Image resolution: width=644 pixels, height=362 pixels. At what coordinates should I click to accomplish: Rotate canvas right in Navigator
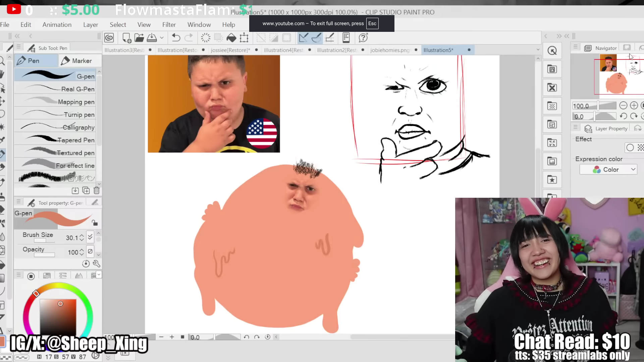tap(634, 116)
